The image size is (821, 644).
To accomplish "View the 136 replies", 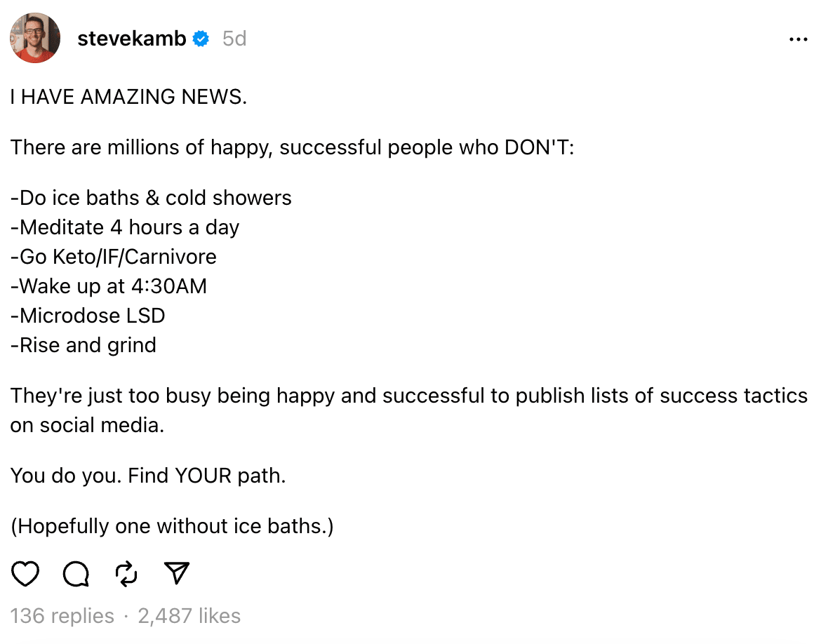I will pos(62,616).
